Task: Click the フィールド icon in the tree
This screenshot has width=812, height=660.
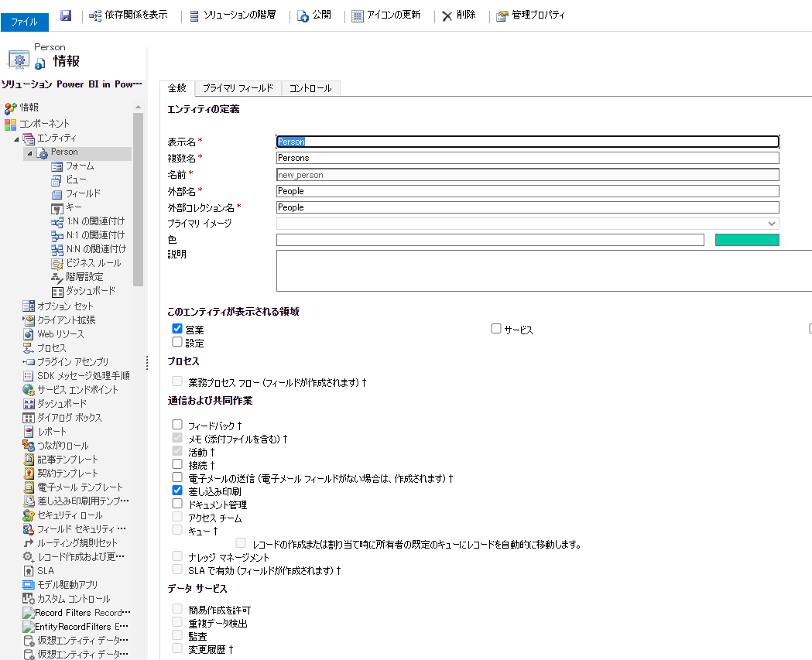Action: 57,195
